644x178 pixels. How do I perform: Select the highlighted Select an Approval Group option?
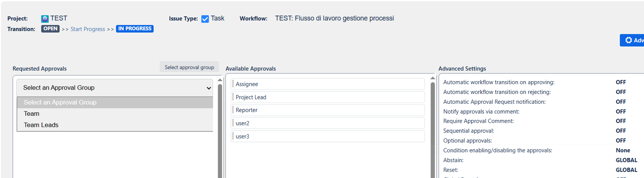click(60, 102)
